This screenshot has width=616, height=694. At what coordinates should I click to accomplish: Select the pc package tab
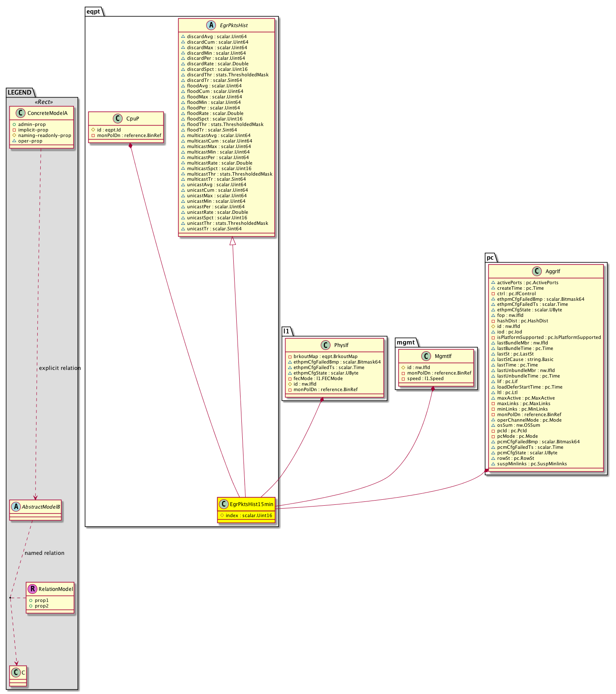click(x=490, y=257)
